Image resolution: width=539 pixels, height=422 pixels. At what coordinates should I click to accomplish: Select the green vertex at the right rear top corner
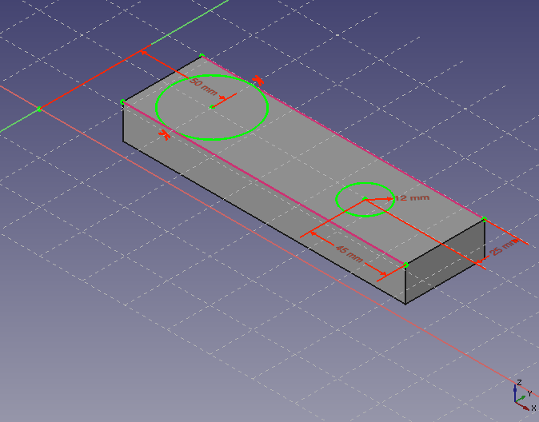coord(484,219)
